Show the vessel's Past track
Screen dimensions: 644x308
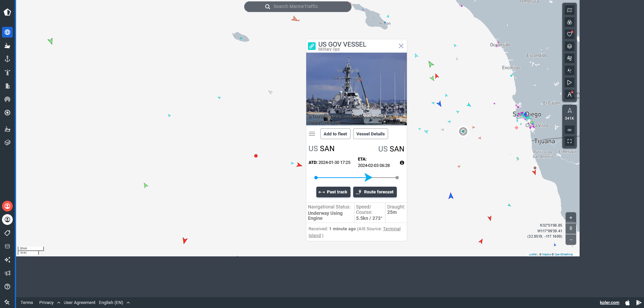(x=333, y=192)
